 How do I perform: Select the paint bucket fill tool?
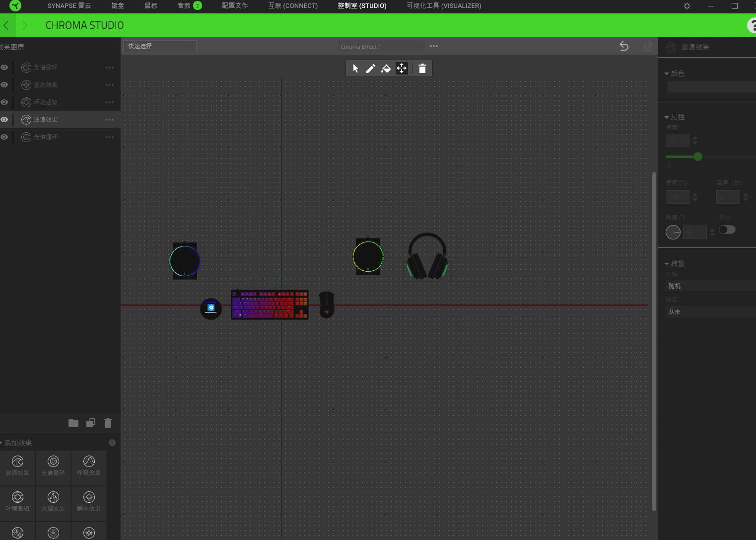pyautogui.click(x=386, y=69)
